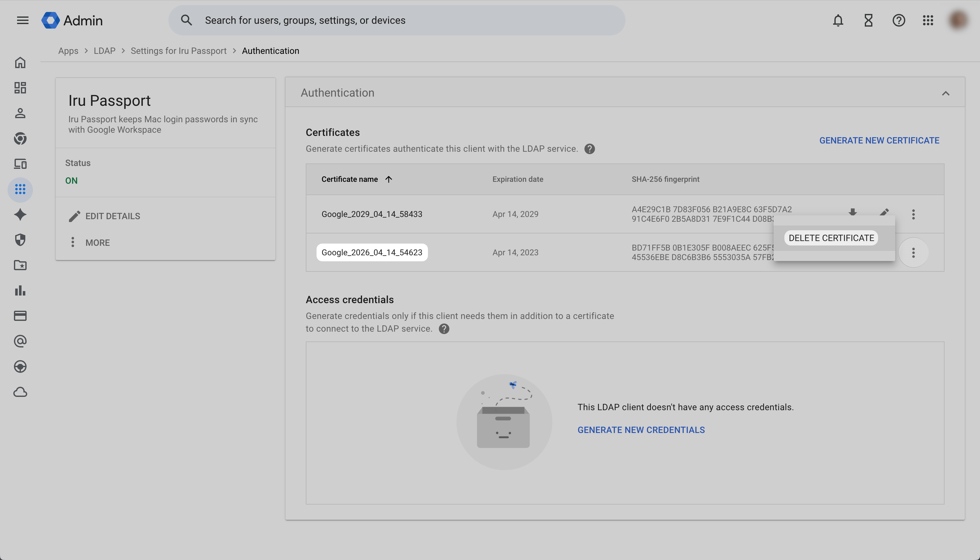
Task: Open the Dashboard sidebar icon
Action: 20,88
